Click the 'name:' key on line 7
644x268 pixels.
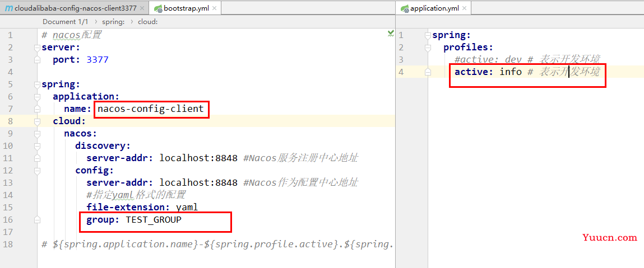(78, 109)
